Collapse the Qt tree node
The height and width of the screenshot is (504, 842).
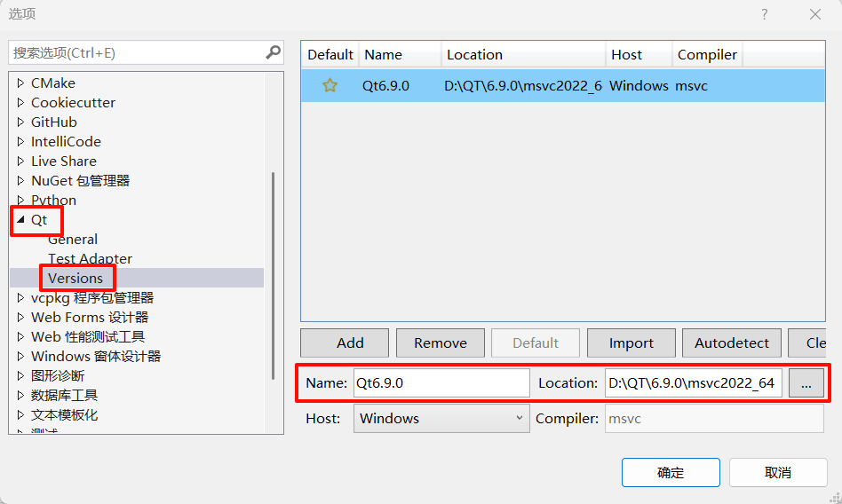[x=21, y=219]
